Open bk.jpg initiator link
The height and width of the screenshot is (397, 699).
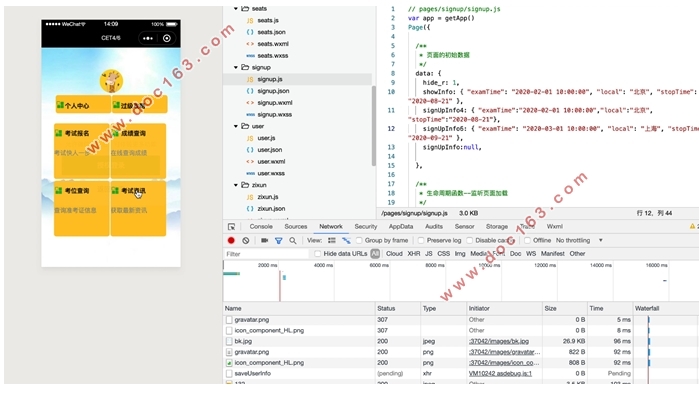[x=498, y=341]
